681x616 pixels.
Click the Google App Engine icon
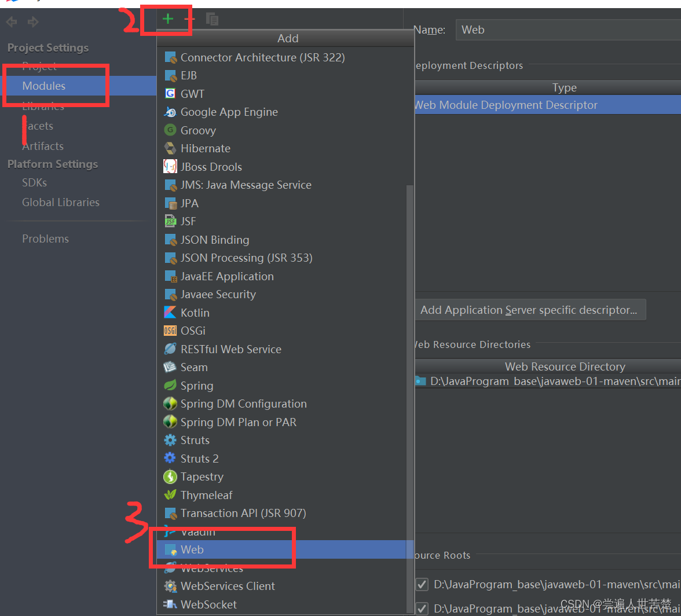(x=170, y=112)
